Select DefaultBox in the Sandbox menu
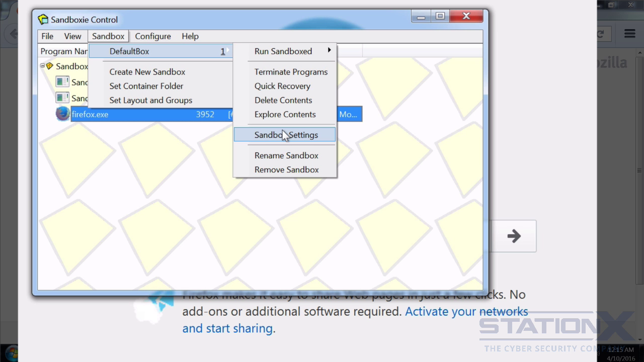Screen dimensions: 644x362 click(x=160, y=51)
